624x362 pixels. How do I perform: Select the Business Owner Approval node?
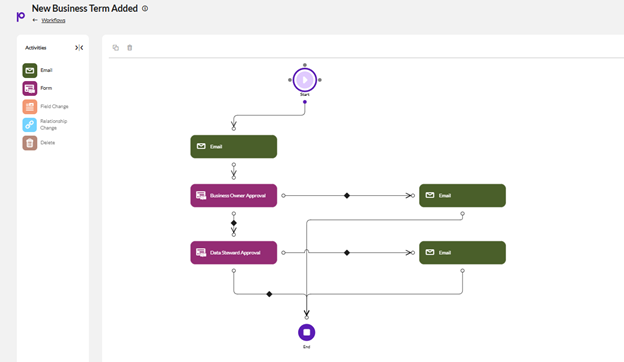point(234,195)
